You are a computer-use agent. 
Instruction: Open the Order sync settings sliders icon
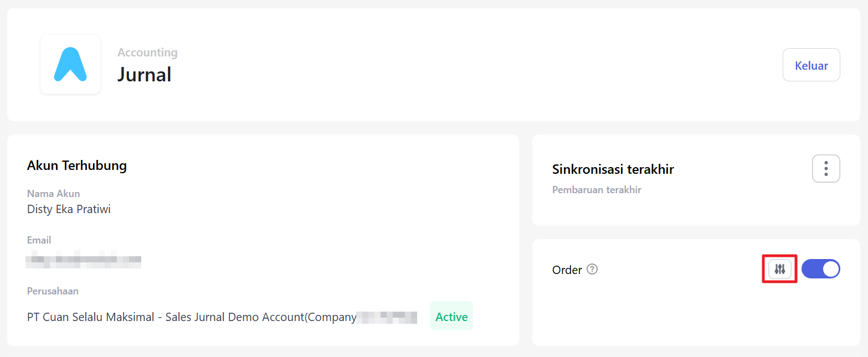pyautogui.click(x=780, y=270)
